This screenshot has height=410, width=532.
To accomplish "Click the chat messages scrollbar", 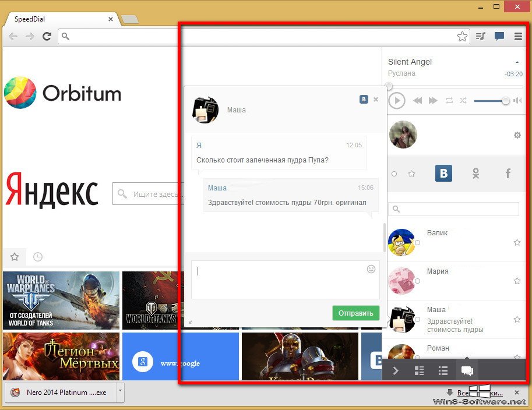I will [385, 238].
